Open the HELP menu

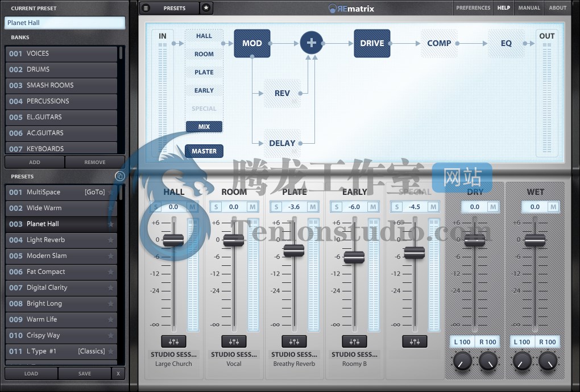click(x=503, y=8)
